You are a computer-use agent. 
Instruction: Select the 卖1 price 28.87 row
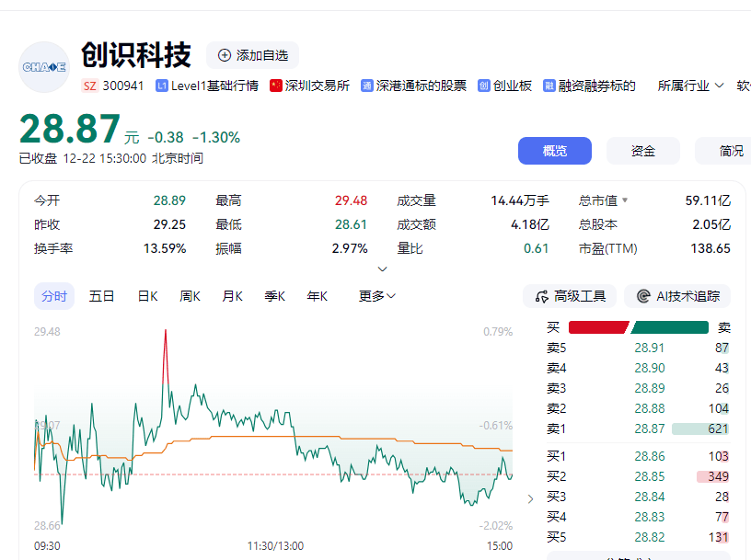click(637, 429)
